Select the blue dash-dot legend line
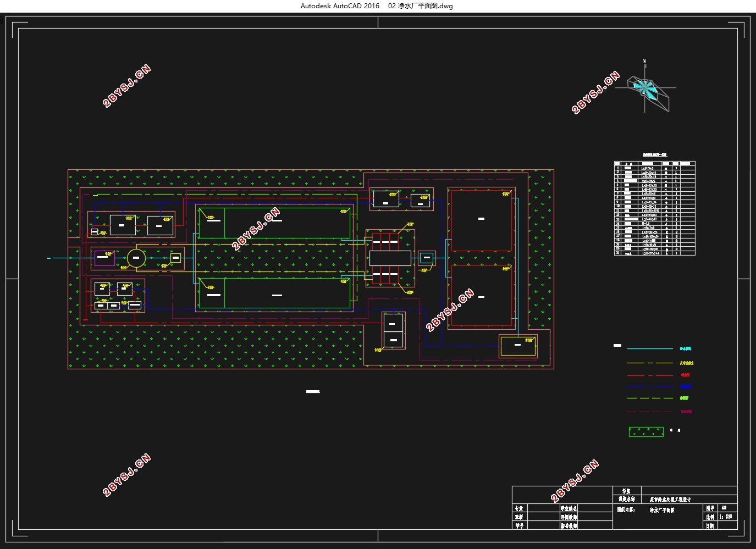Screen dimensions: 756x549 point(650,387)
